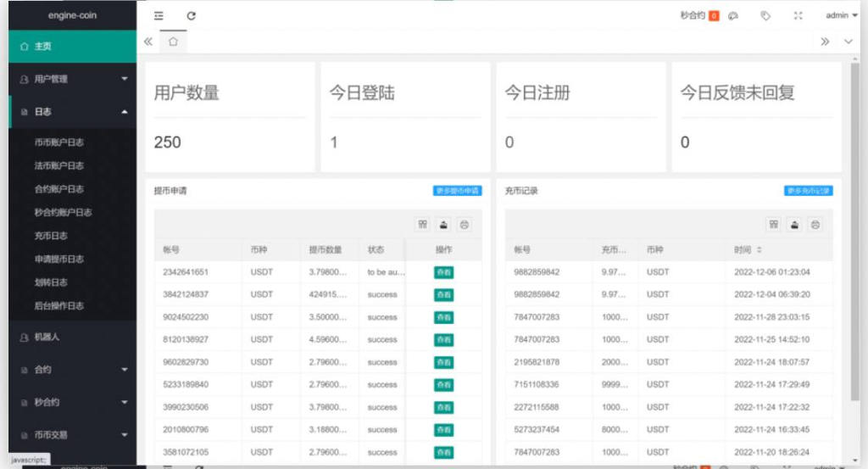Click the 秒合约 notification badge

pyautogui.click(x=714, y=16)
